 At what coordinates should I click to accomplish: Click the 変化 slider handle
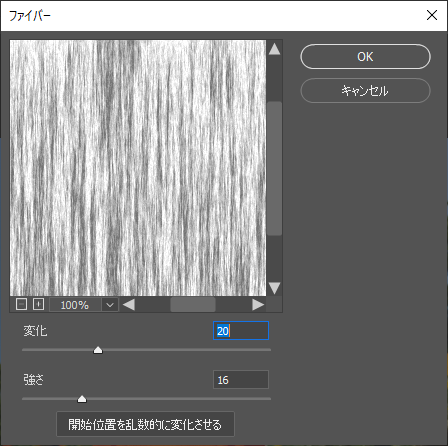pyautogui.click(x=98, y=350)
